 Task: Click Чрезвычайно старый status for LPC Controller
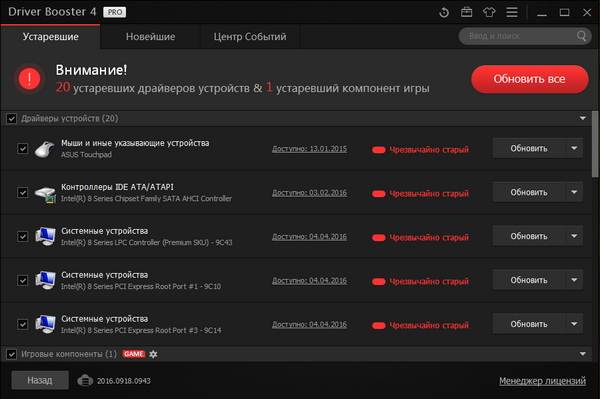[429, 238]
